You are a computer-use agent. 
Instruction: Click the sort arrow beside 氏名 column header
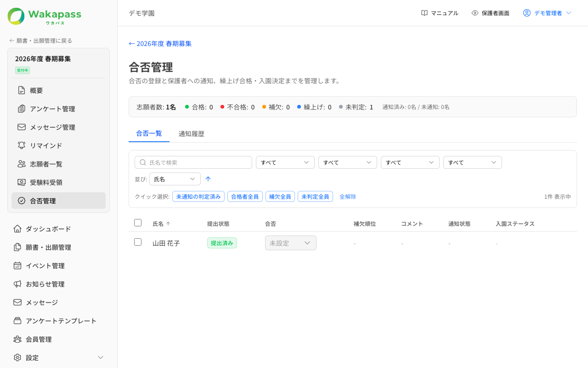[168, 224]
